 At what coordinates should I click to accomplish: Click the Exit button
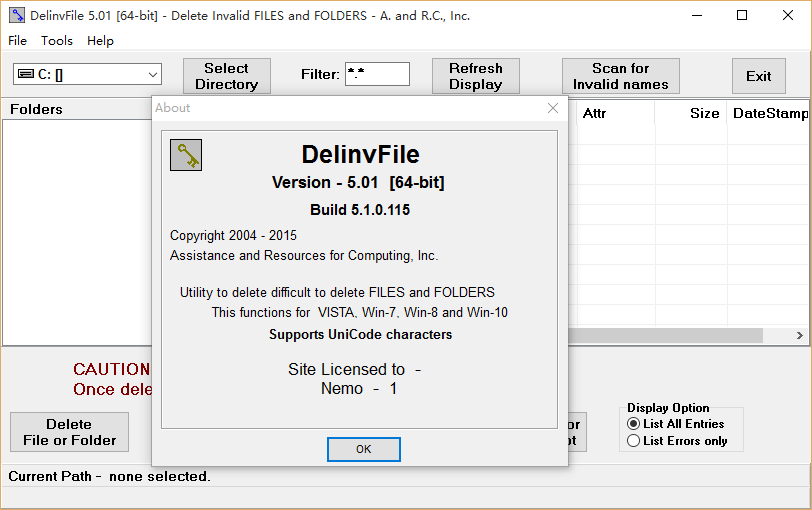click(x=758, y=76)
